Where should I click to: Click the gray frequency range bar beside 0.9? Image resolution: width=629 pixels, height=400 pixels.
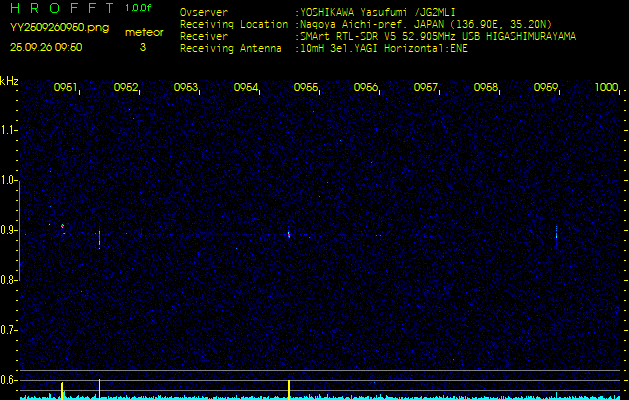(x=20, y=230)
